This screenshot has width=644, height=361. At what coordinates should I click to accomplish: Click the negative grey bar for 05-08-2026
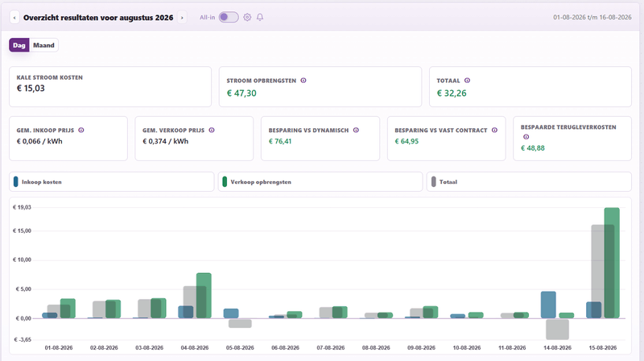[240, 324]
